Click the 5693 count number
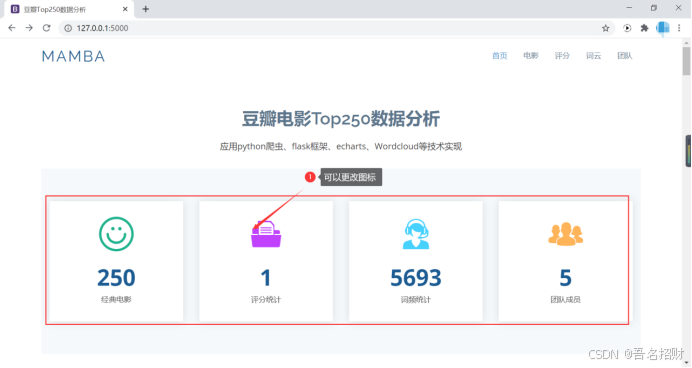Screen dimensions: 692x368 click(416, 278)
